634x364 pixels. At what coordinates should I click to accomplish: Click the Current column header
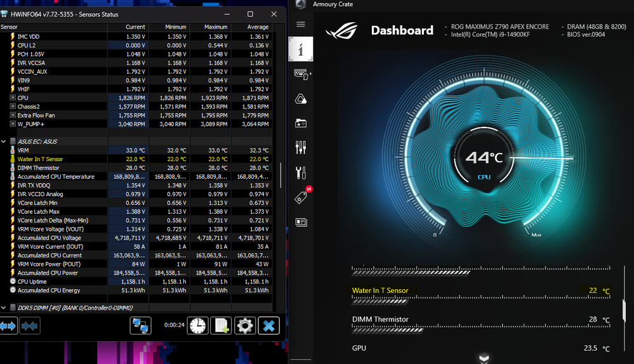point(128,27)
